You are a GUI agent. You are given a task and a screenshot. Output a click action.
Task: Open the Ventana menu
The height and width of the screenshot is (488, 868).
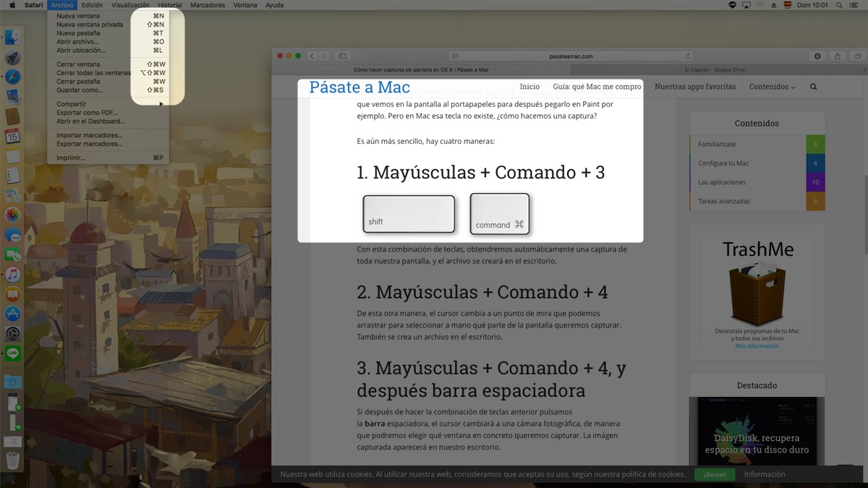point(245,5)
